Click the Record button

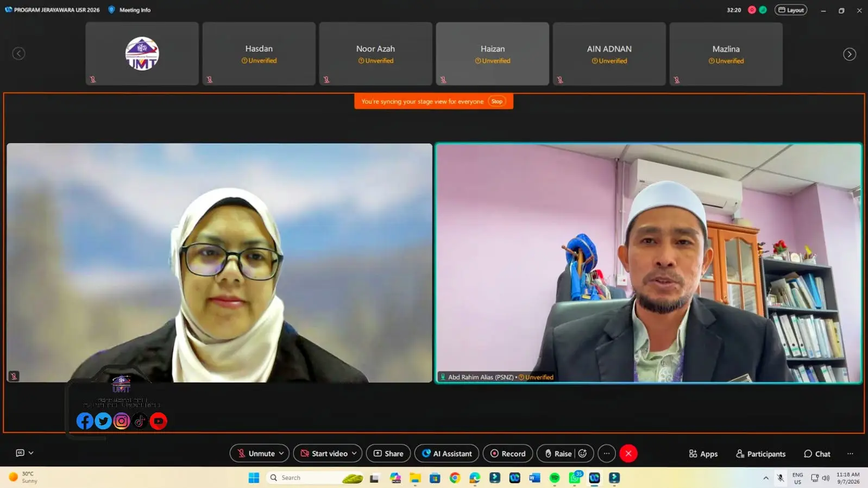tap(508, 453)
